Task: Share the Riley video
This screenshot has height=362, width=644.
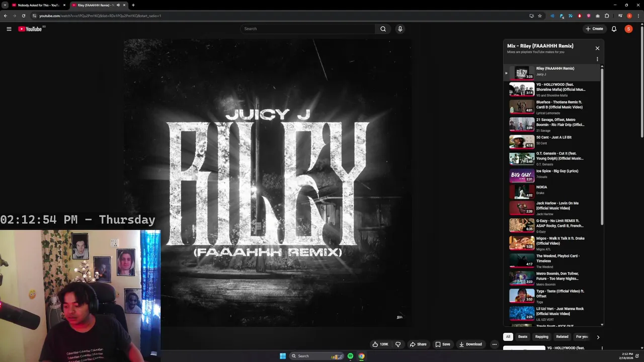Action: click(x=418, y=344)
